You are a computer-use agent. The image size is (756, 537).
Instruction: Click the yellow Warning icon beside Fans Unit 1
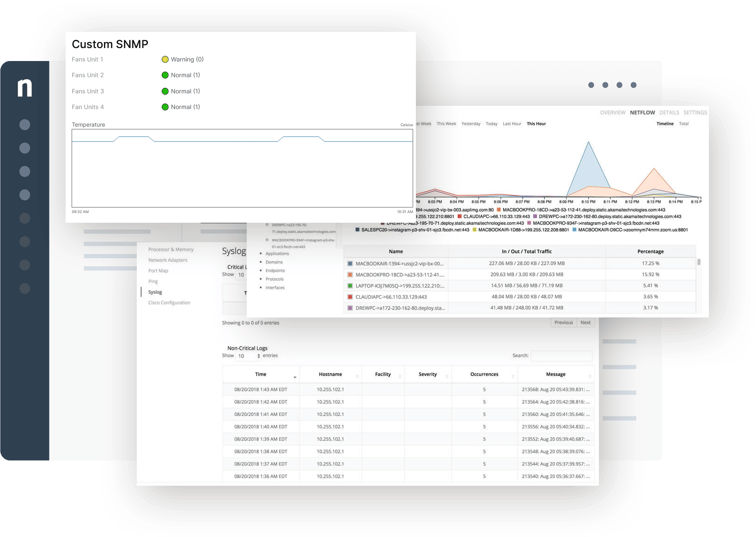point(165,59)
